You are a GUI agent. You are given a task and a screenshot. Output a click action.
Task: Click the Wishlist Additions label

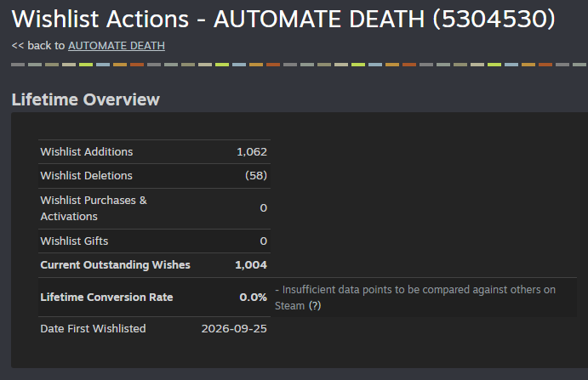tap(87, 152)
